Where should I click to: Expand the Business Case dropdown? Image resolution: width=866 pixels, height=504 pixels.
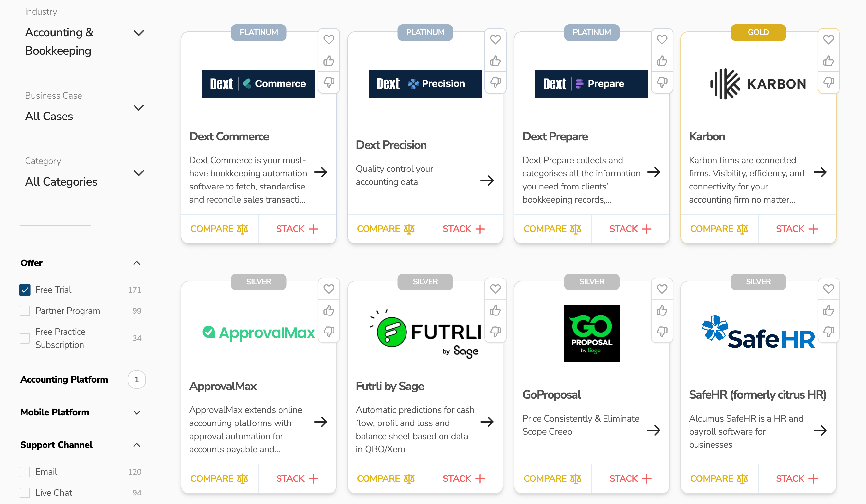tap(139, 108)
